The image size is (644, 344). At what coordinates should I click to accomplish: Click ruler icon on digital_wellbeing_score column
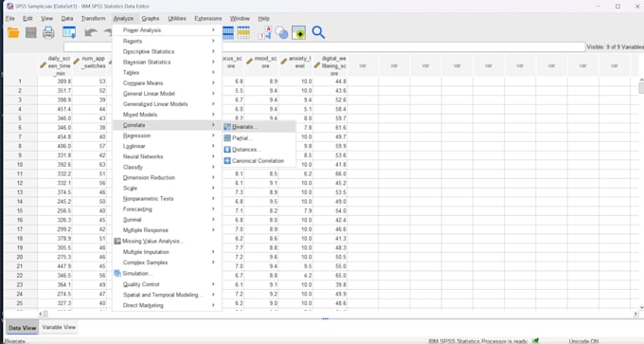(317, 65)
